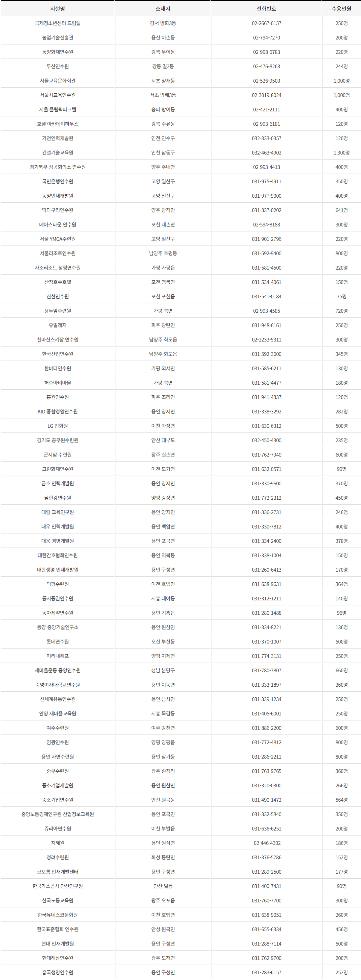
Task: Select 건설기술교육원 capacity 1,300명 cell
Action: (342, 153)
